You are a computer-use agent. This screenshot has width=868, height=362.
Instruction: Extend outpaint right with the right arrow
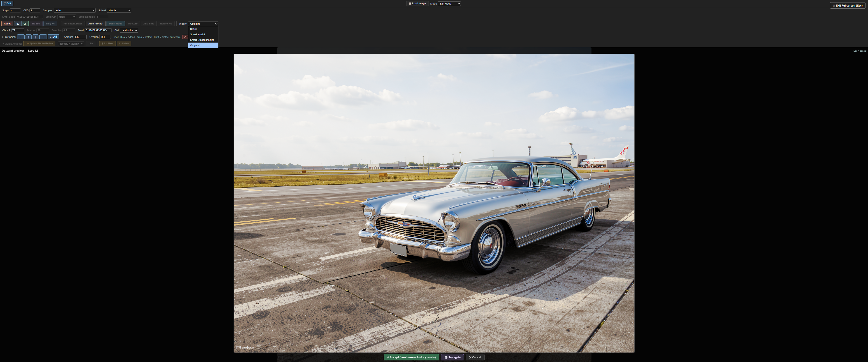[43, 37]
